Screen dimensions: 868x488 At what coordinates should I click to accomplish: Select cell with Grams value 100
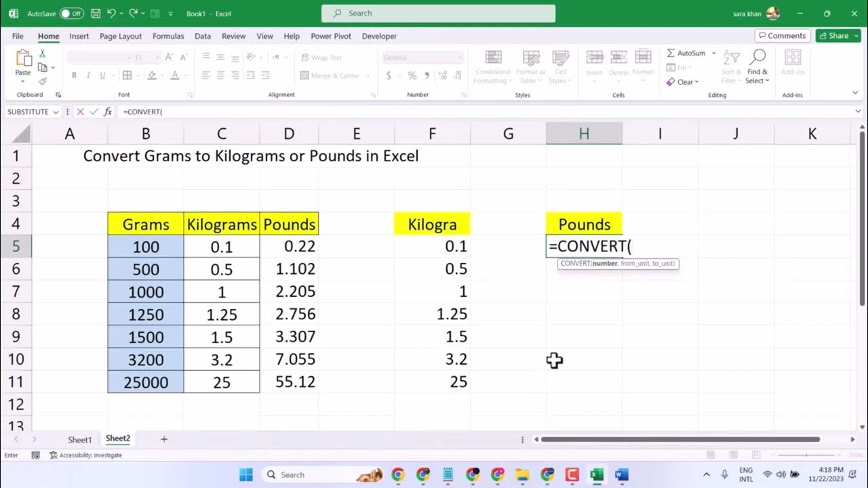click(x=145, y=246)
